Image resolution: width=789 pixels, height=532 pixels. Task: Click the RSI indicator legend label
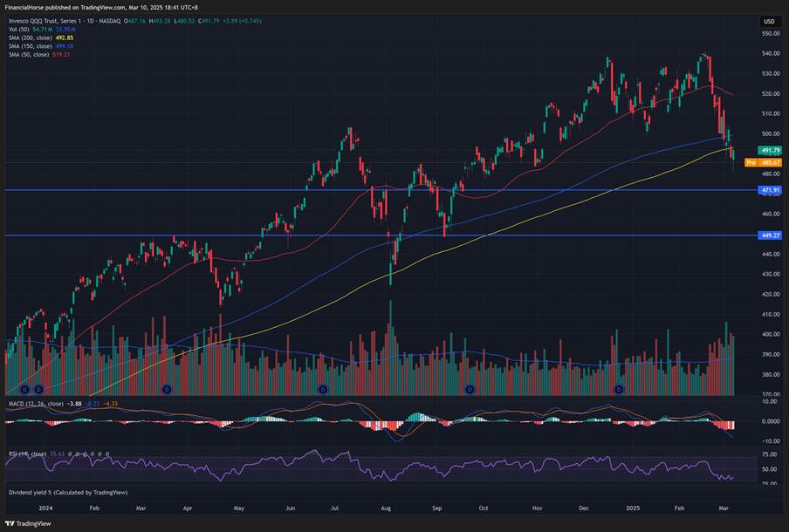pos(27,454)
